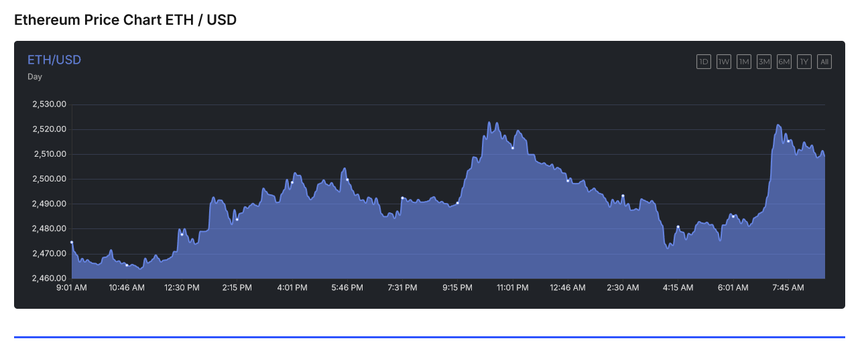
Task: Select the data point above 4:15 AM
Action: (678, 227)
